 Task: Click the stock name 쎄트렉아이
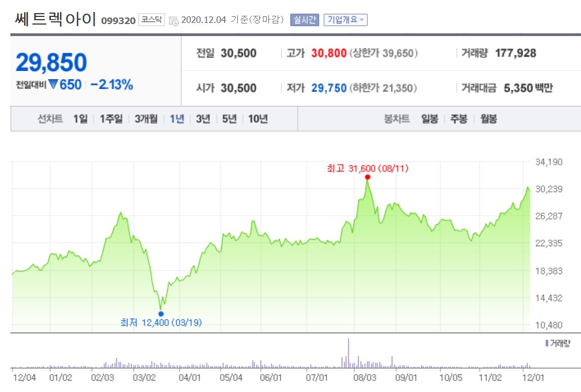pos(56,19)
